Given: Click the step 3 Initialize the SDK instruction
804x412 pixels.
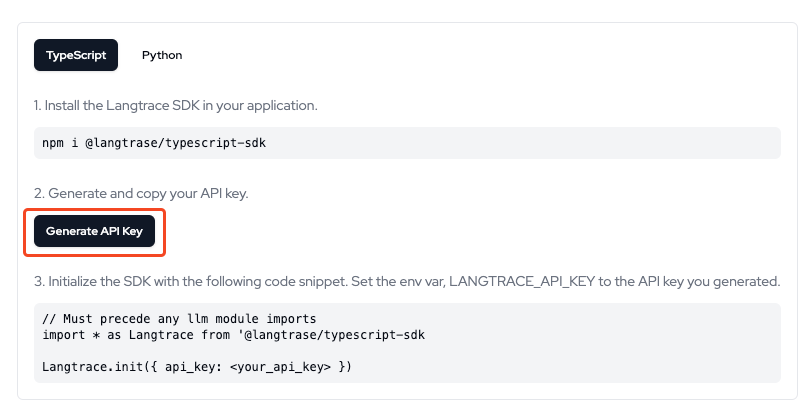Looking at the screenshot, I should (407, 281).
